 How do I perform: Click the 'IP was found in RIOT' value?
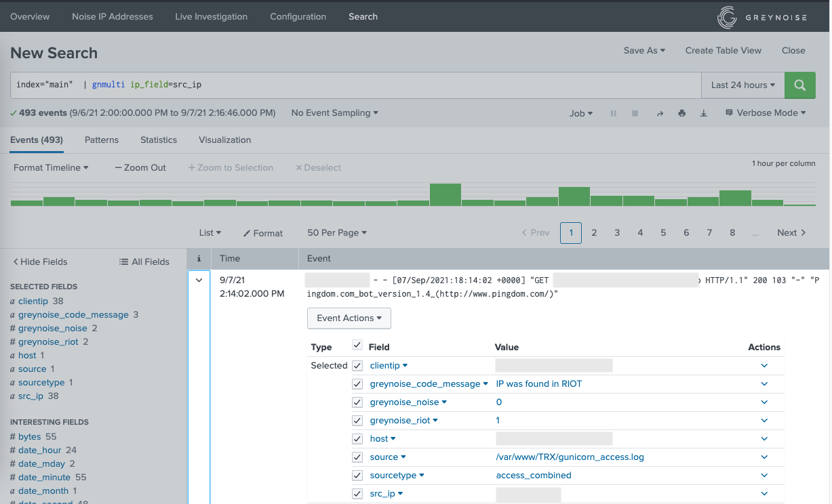[x=539, y=383]
